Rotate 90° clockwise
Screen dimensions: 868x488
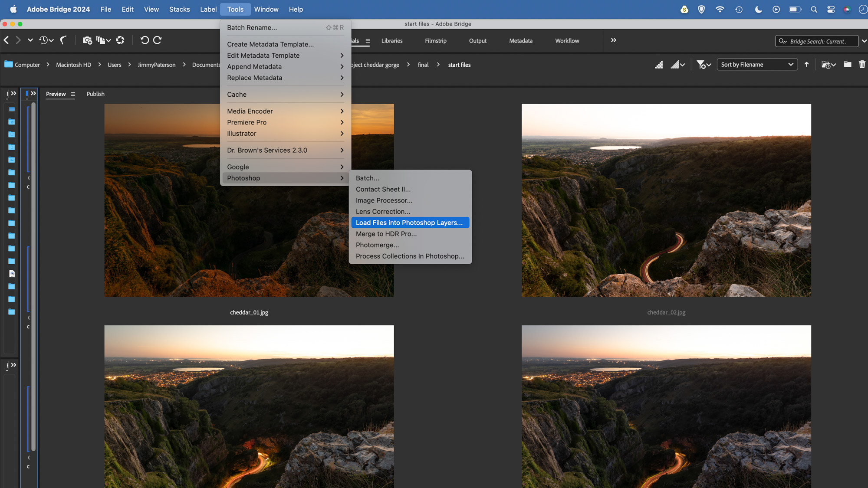(x=158, y=40)
